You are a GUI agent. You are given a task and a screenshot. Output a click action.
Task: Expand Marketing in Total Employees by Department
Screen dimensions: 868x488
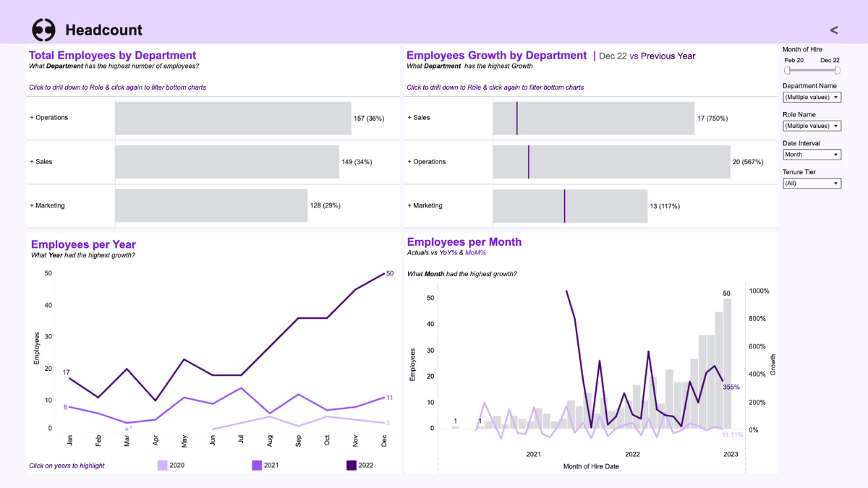[32, 205]
